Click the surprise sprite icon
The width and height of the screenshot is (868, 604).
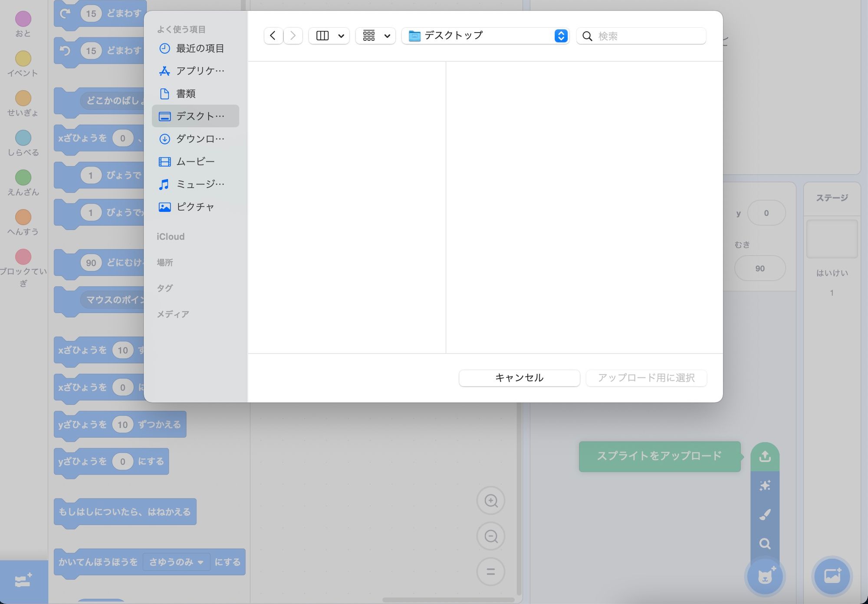coord(765,486)
